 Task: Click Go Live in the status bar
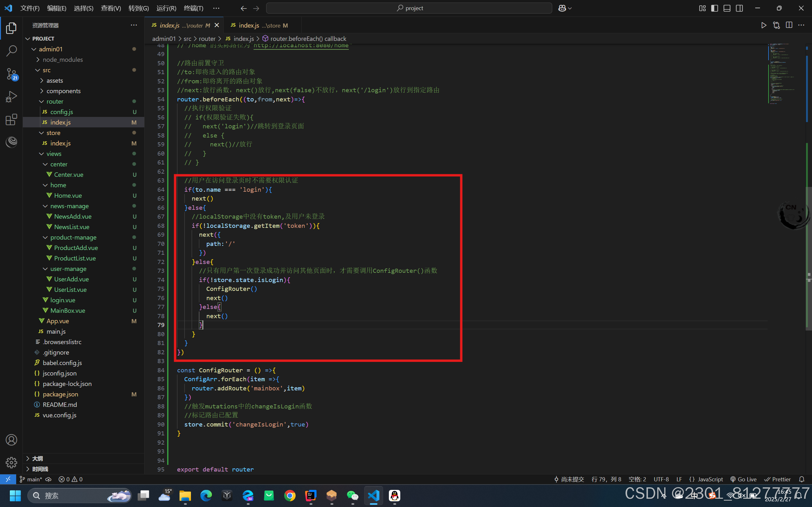pos(743,479)
